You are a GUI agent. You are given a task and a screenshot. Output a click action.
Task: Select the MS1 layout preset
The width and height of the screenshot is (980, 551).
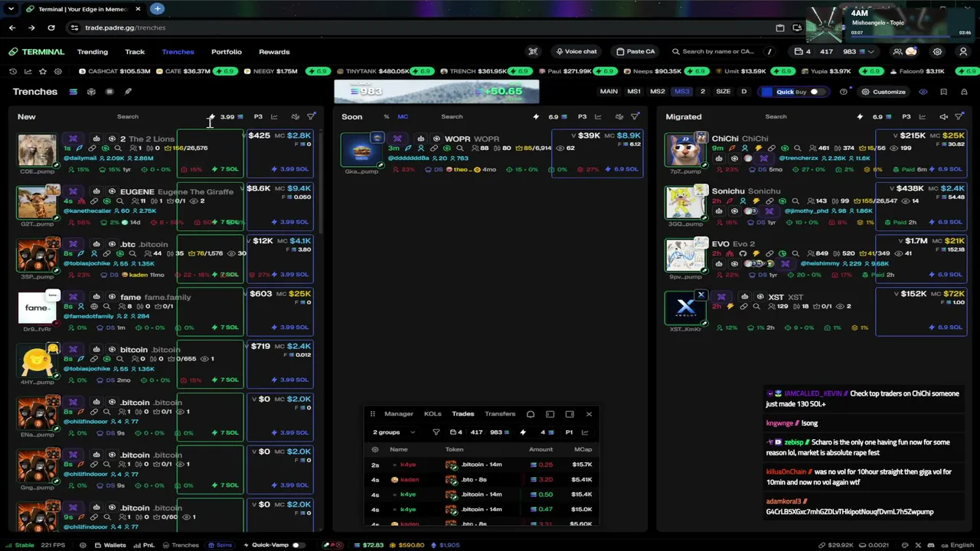pos(634,92)
